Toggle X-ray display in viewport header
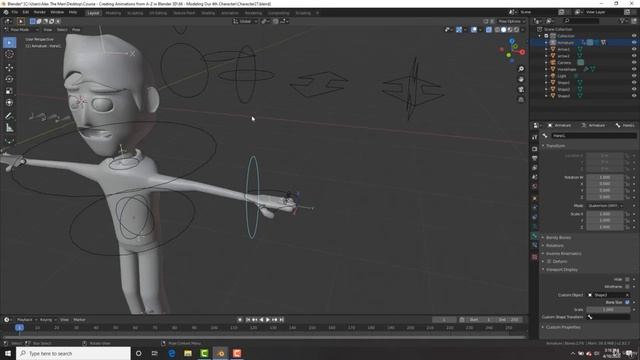 click(x=489, y=30)
